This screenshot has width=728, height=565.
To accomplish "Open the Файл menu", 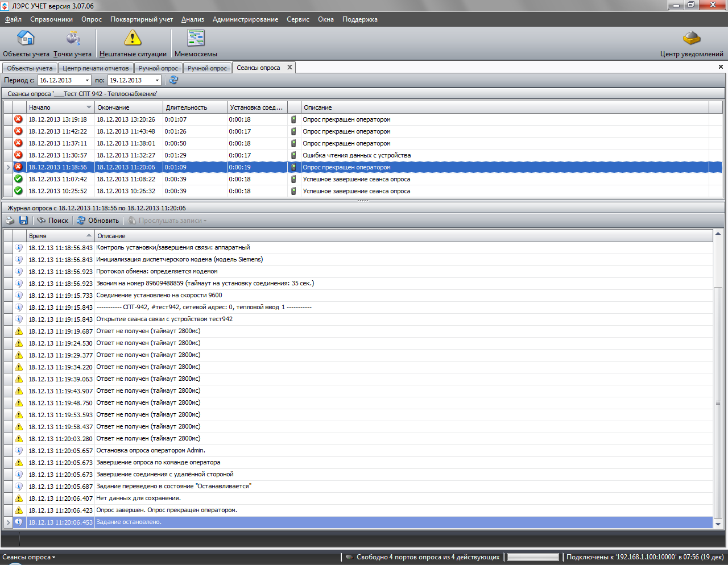I will pyautogui.click(x=13, y=19).
